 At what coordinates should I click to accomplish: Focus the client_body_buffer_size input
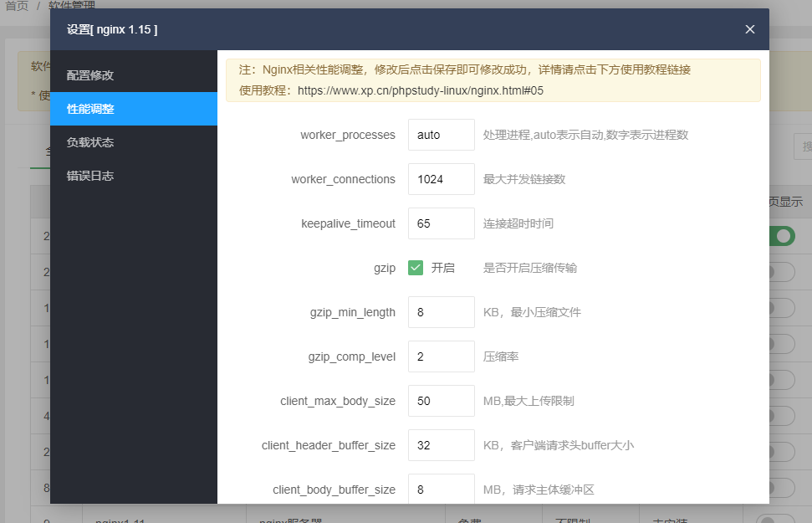pyautogui.click(x=441, y=489)
